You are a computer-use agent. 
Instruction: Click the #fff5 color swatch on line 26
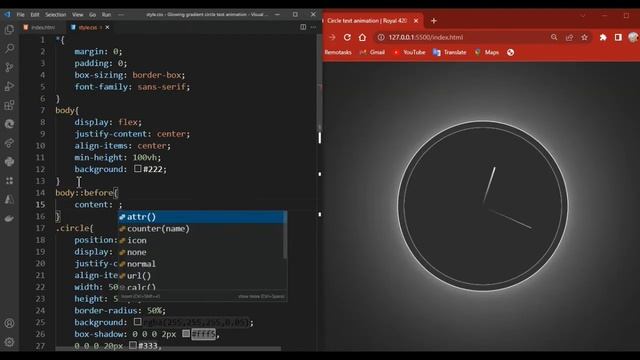point(186,333)
